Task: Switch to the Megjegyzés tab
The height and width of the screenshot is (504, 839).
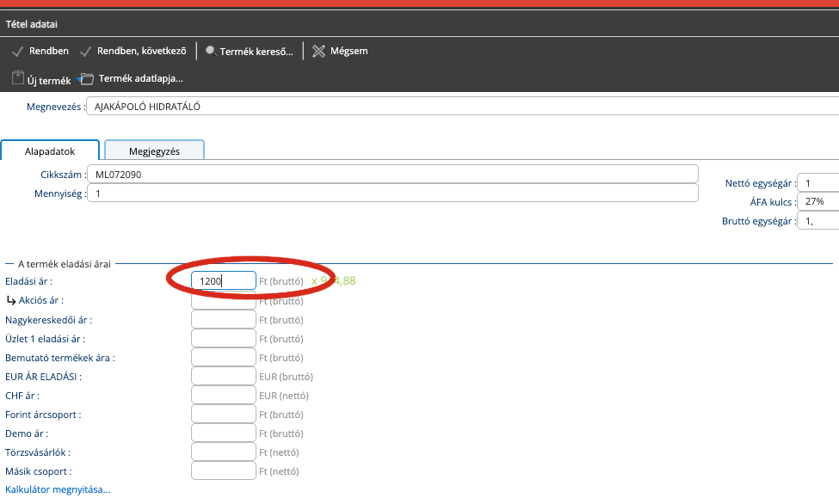Action: pos(154,151)
